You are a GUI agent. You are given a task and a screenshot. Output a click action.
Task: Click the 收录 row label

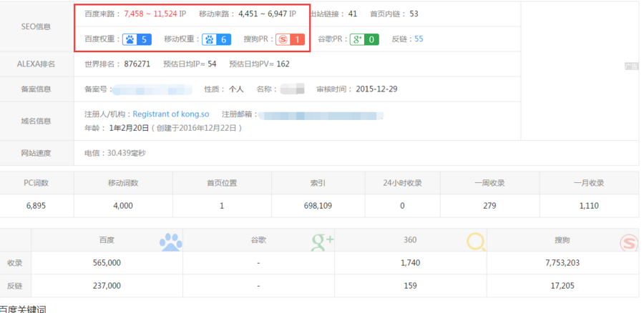pyautogui.click(x=15, y=263)
